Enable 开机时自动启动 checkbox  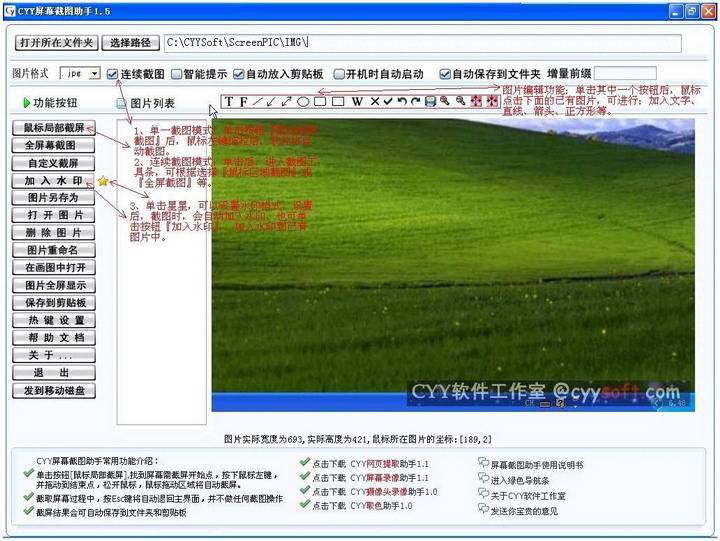click(339, 74)
